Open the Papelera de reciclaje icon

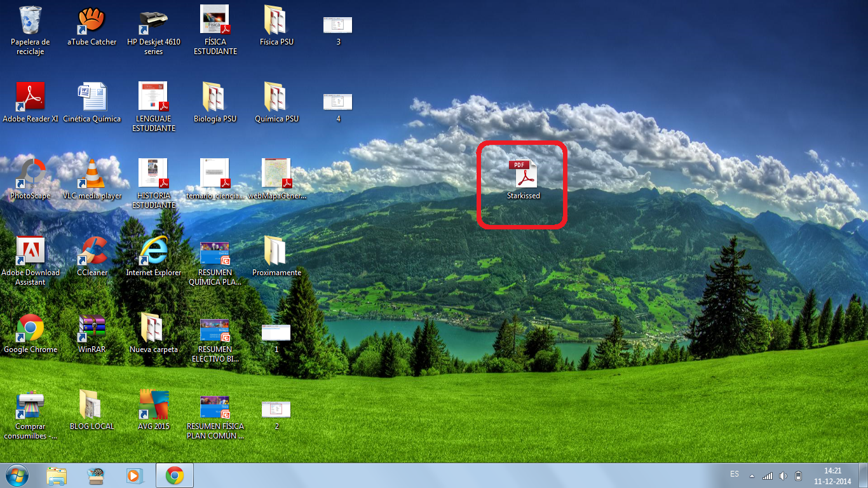tap(30, 30)
